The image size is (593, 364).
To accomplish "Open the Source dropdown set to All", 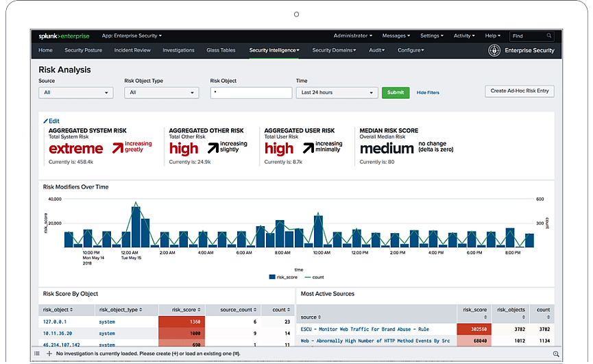I will tap(76, 93).
